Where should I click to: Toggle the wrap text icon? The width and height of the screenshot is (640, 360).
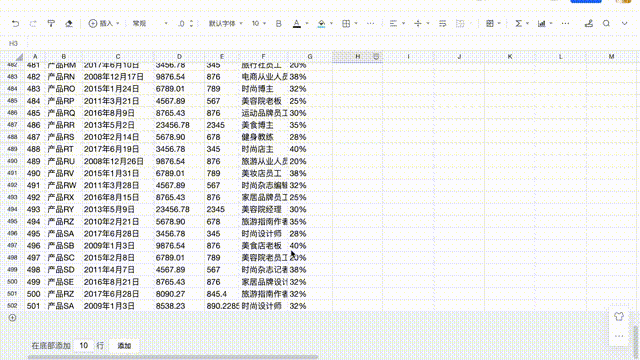442,24
